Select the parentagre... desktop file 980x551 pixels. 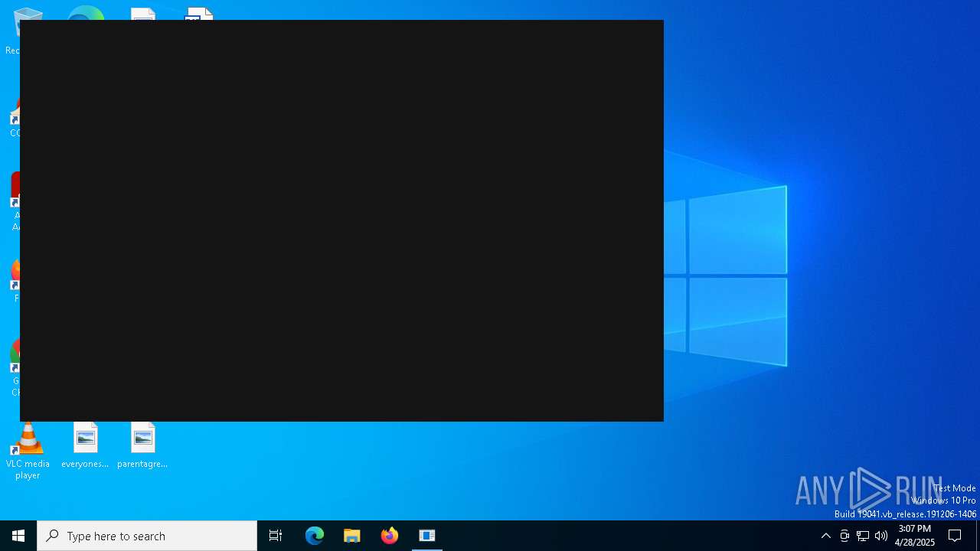point(142,446)
